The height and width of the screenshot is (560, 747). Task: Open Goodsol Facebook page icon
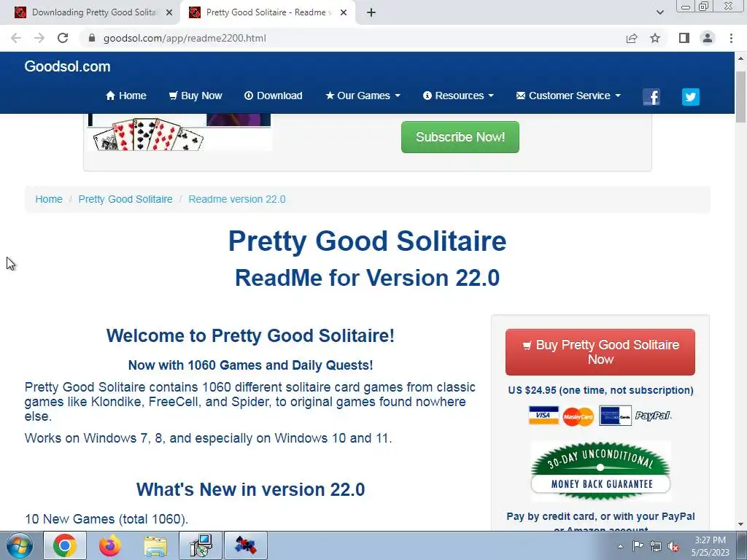(x=651, y=97)
